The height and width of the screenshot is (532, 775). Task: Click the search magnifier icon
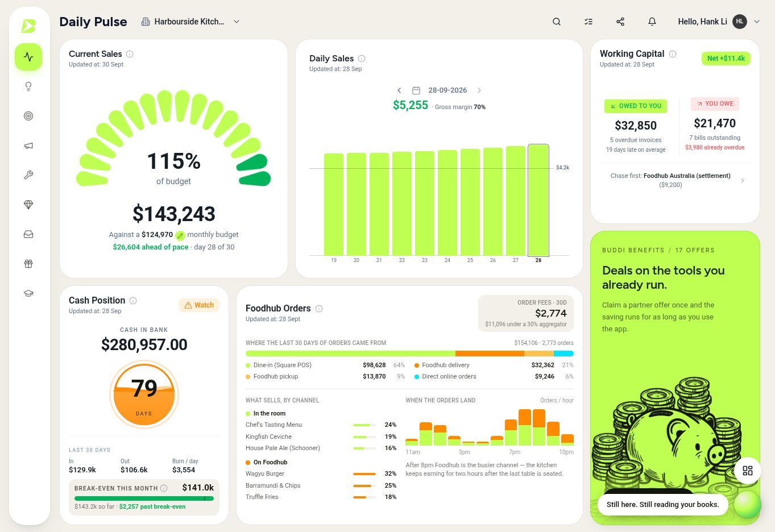click(x=557, y=22)
